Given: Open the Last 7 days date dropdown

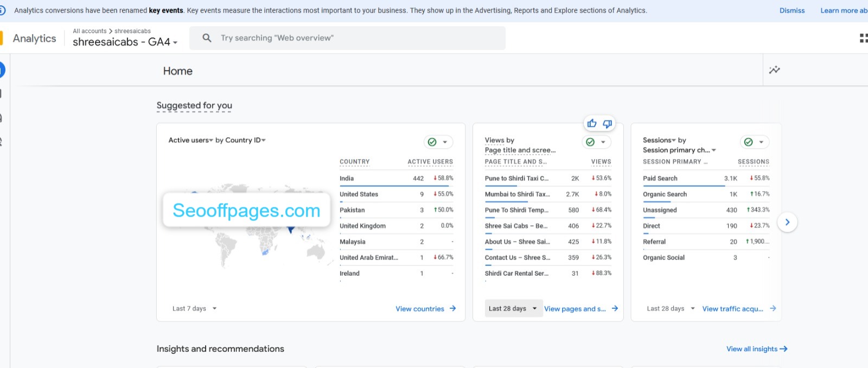Looking at the screenshot, I should (194, 308).
